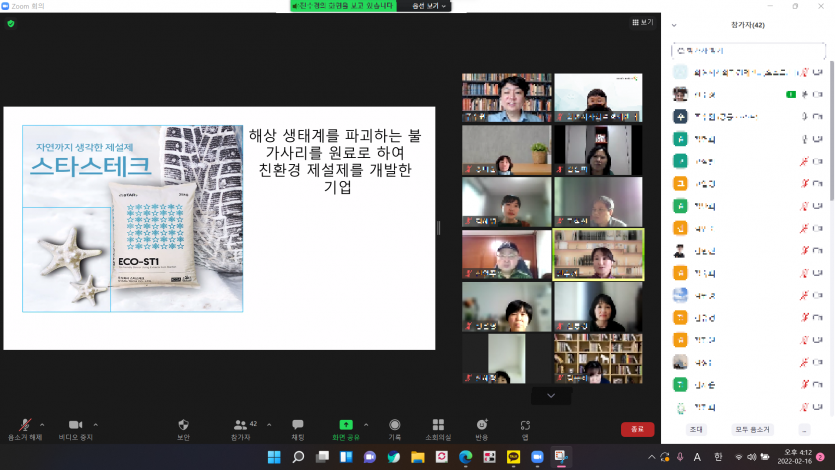835x470 pixels.
Task: Open KakaoTalk yellow icon on taskbar
Action: coord(513,457)
